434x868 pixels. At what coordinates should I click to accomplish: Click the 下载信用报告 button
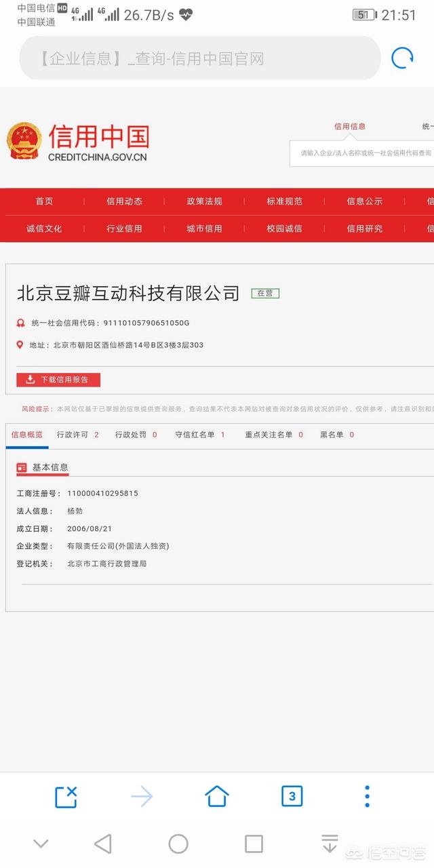pos(58,380)
